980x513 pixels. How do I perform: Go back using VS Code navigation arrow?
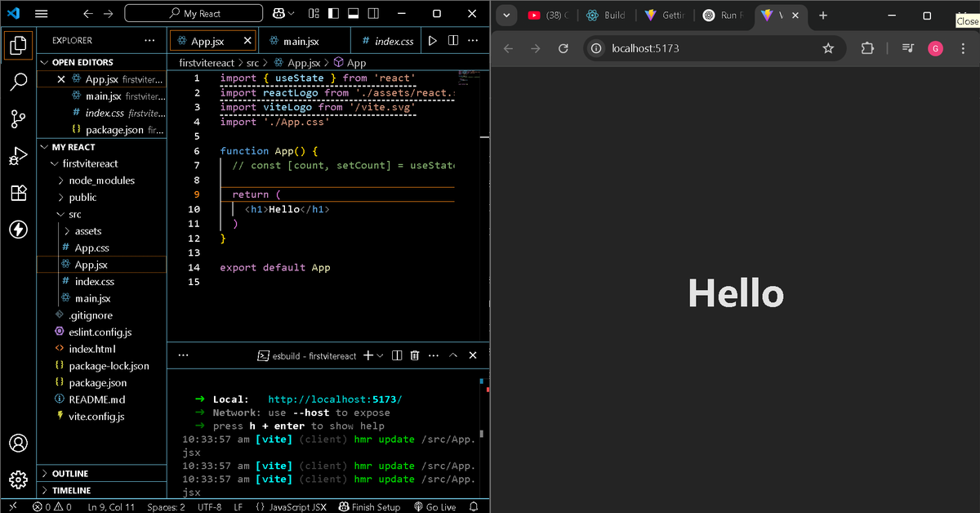click(x=87, y=14)
